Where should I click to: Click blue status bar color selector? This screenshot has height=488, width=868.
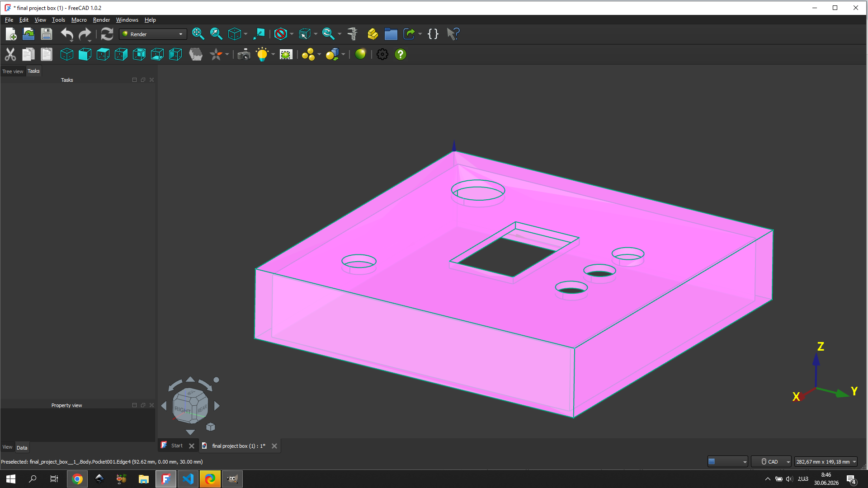[x=727, y=461]
